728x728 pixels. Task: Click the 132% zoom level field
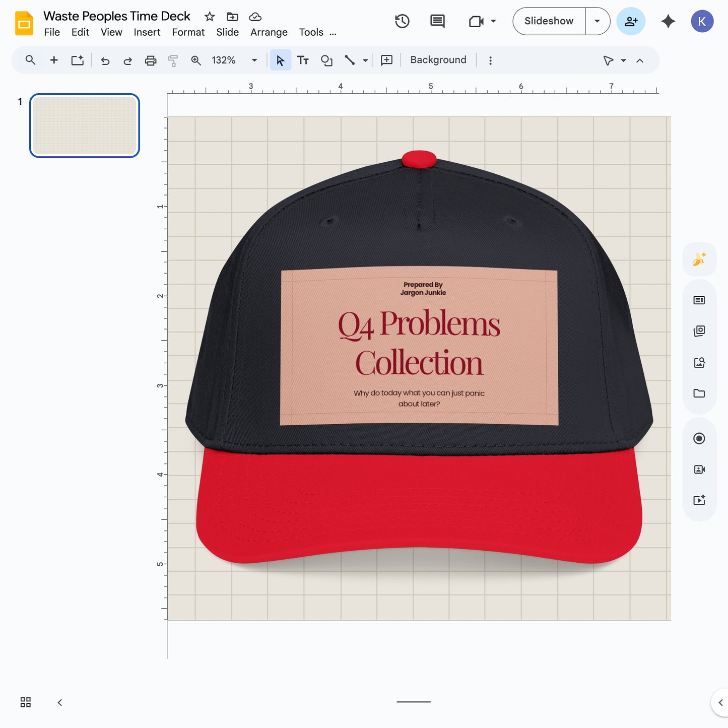tap(224, 60)
